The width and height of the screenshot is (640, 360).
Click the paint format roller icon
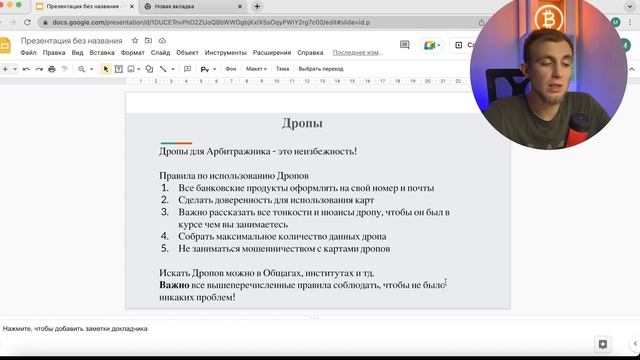64,69
